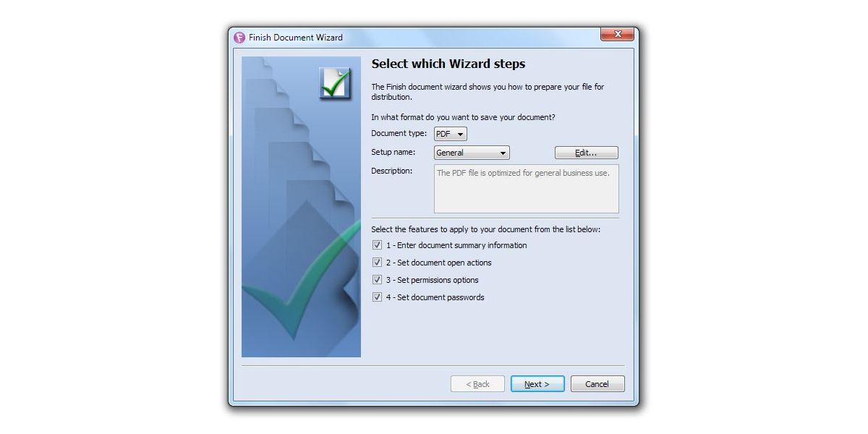This screenshot has height=434, width=868.
Task: Click the Cancel button
Action: tap(597, 384)
